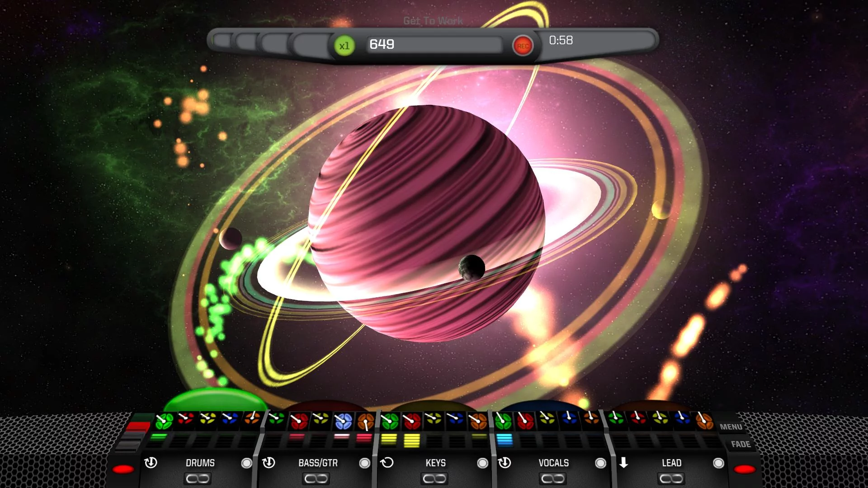Click the FADE button
The image size is (868, 488).
[741, 444]
